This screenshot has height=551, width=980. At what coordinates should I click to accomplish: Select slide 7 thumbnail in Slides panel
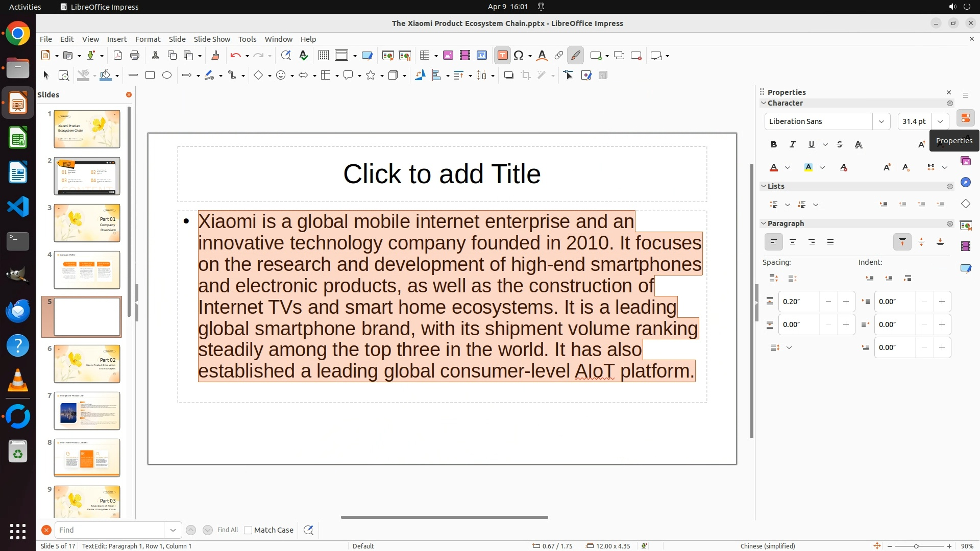click(x=87, y=411)
